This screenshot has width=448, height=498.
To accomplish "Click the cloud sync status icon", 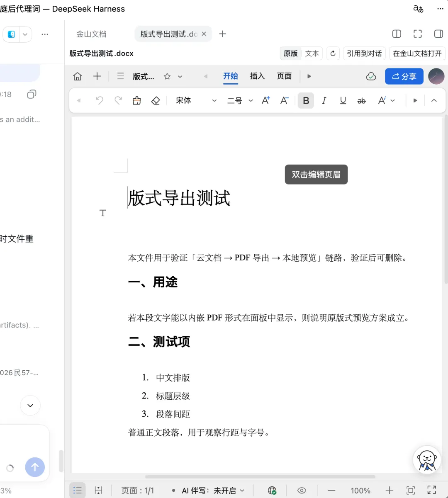I will pyautogui.click(x=371, y=76).
